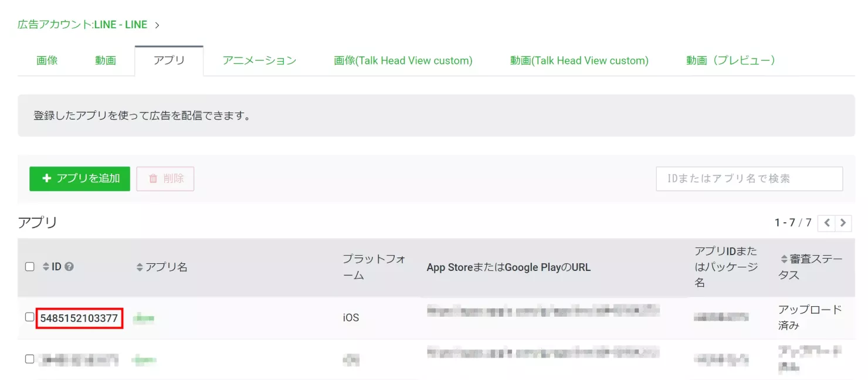
Task: Sort by 審査ステータス column arrows
Action: pyautogui.click(x=784, y=259)
